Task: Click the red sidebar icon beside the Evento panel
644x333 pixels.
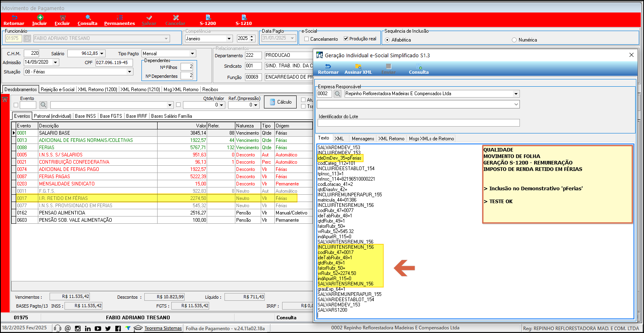Action: [5, 99]
